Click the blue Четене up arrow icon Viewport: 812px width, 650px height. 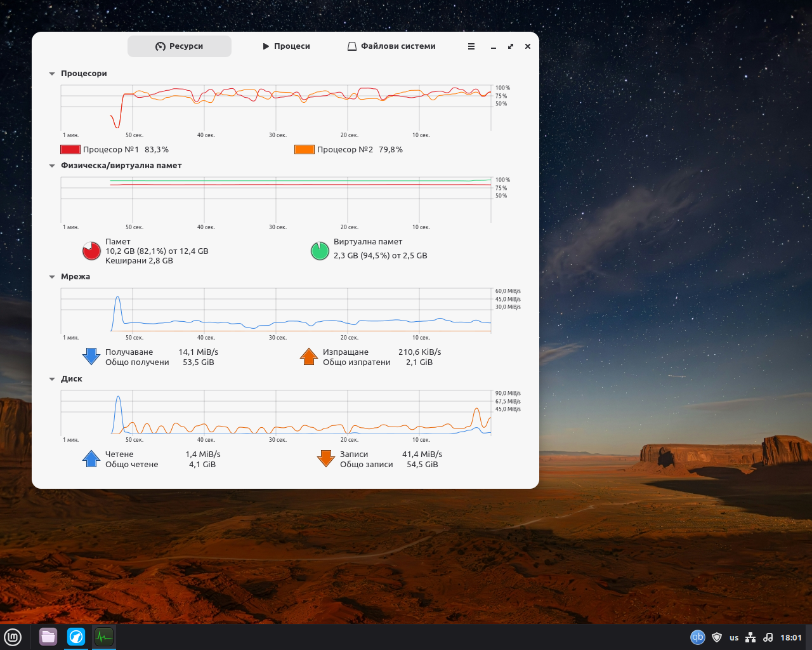click(x=91, y=458)
